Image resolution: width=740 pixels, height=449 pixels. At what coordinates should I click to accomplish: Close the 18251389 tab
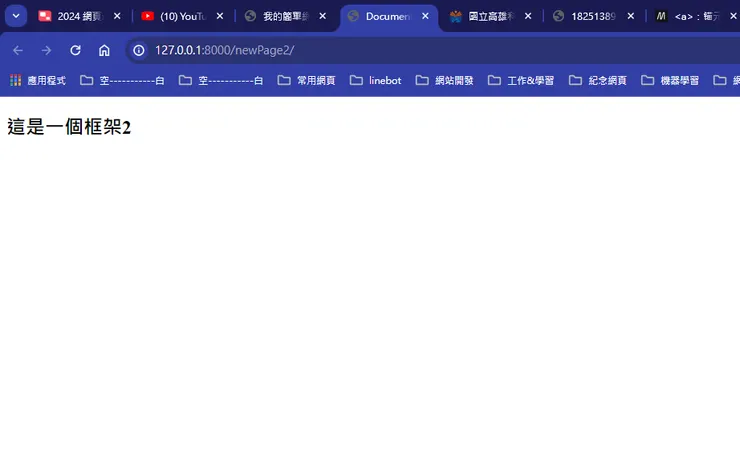point(631,16)
